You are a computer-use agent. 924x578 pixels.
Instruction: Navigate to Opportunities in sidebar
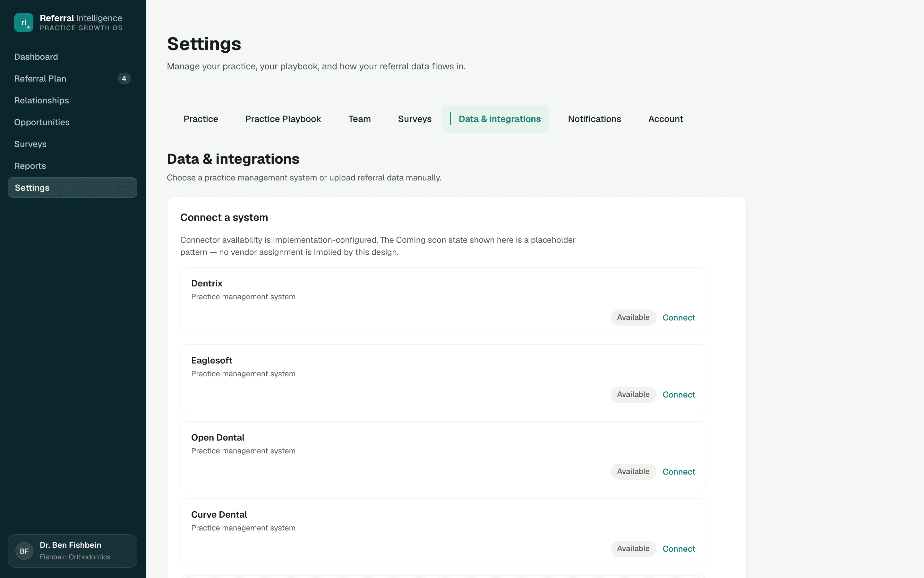click(x=42, y=122)
